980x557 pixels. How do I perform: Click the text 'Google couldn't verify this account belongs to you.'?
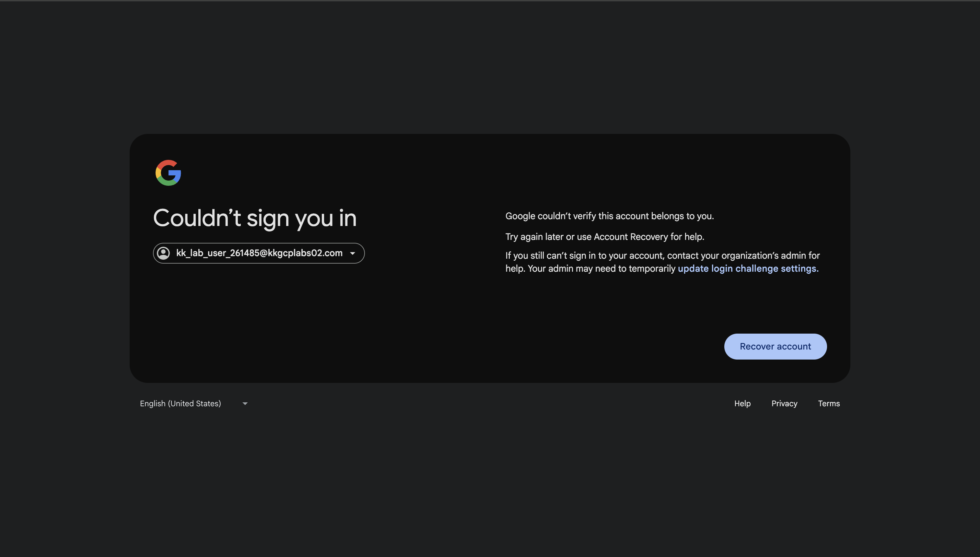pos(610,216)
